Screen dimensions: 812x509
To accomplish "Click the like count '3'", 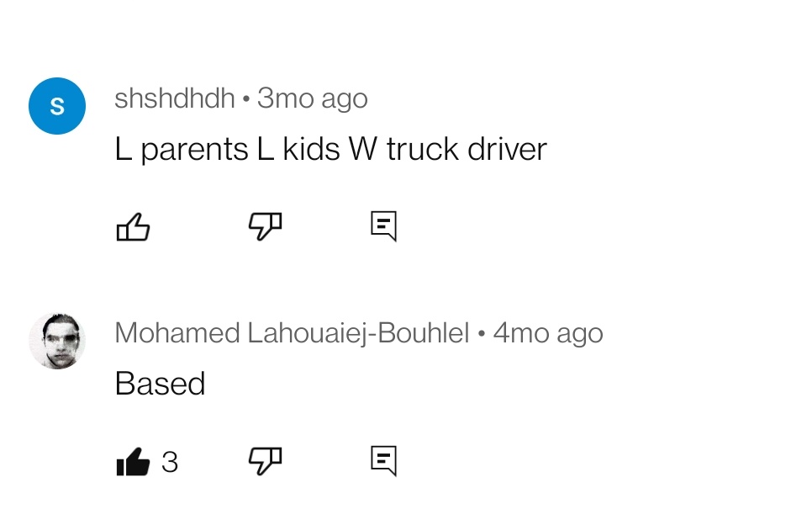I will coord(170,462).
